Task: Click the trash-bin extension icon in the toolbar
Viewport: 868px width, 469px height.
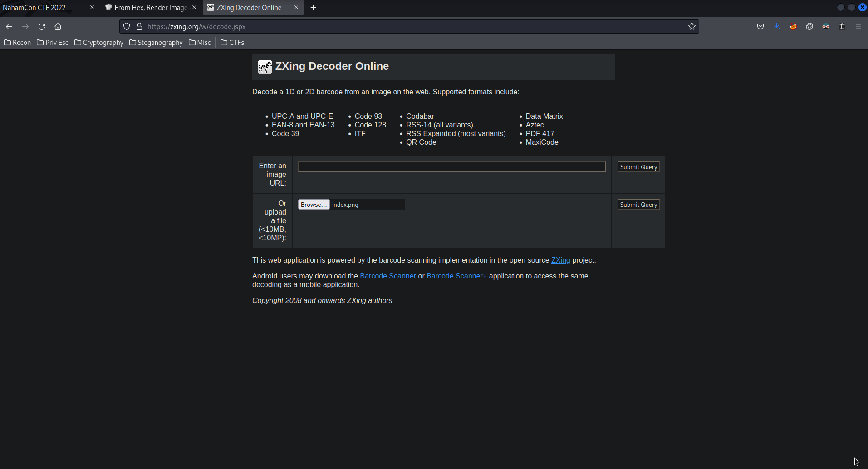Action: coord(842,27)
